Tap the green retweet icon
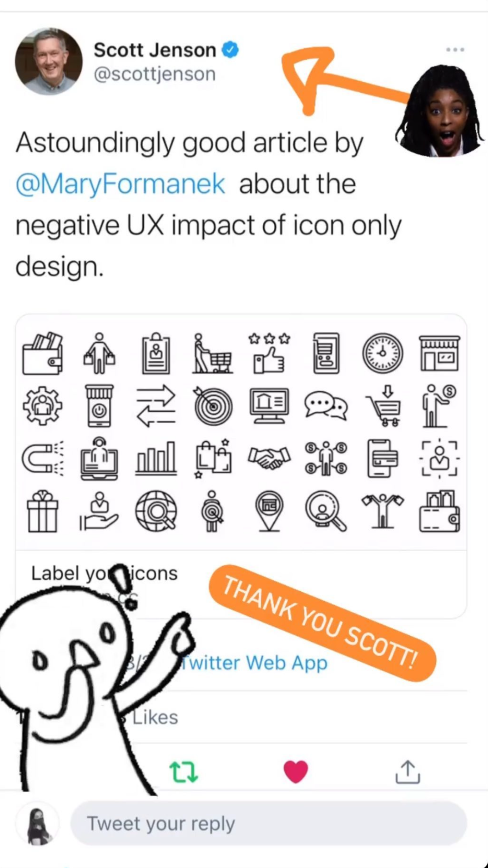The height and width of the screenshot is (868, 488). (184, 772)
